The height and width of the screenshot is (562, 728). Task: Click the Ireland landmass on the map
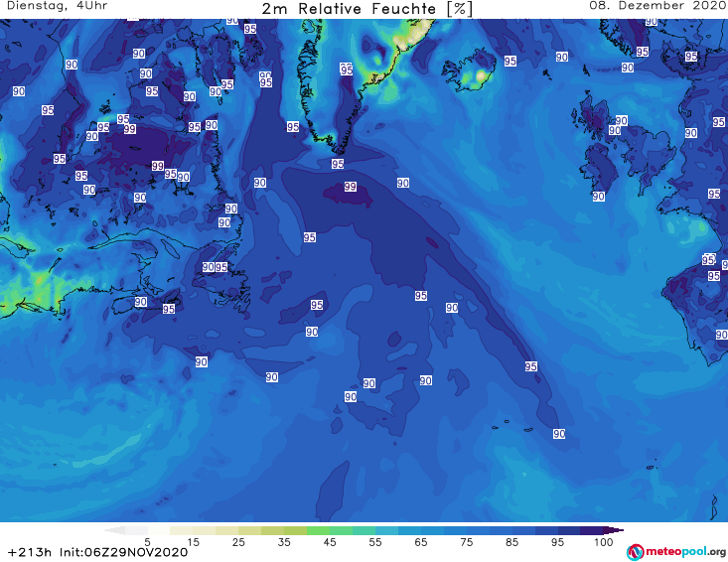(600, 168)
